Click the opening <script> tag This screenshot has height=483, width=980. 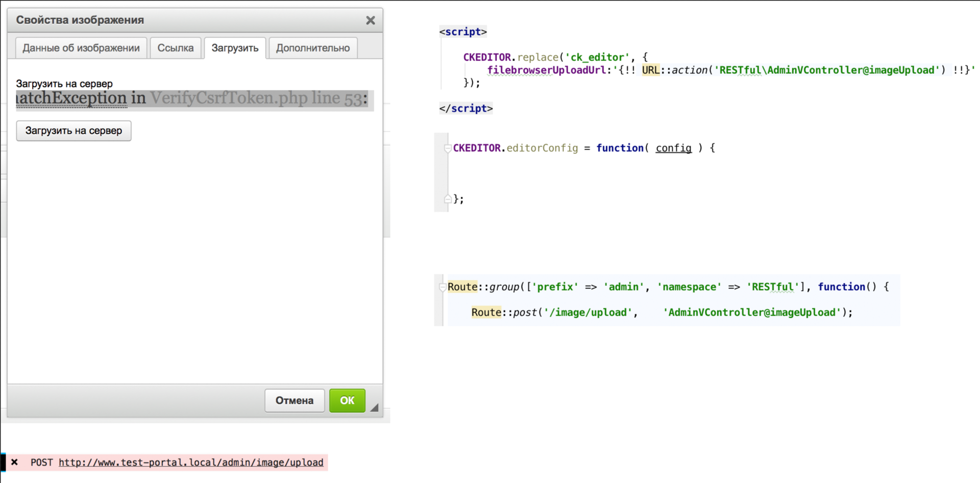[463, 32]
